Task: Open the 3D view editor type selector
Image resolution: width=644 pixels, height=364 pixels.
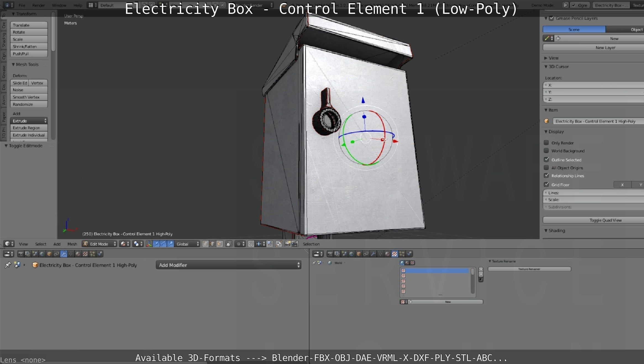Action: pos(9,244)
